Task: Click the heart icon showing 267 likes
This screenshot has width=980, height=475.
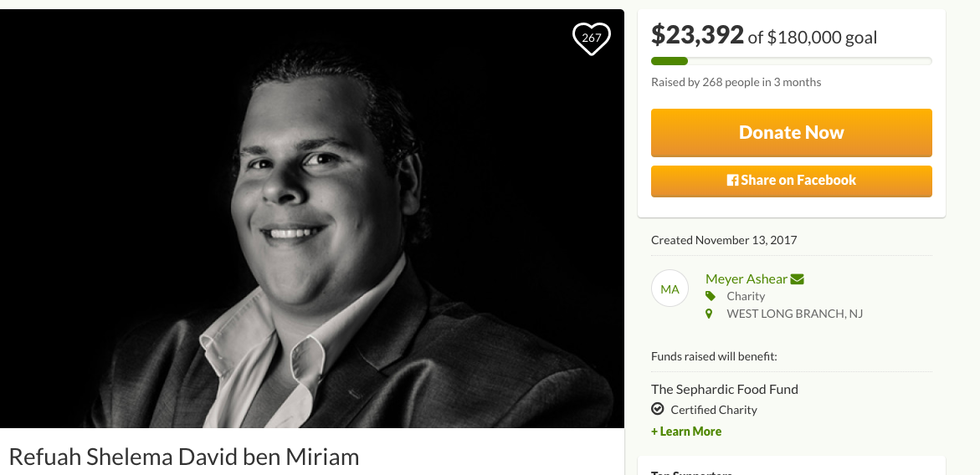Action: coord(591,38)
